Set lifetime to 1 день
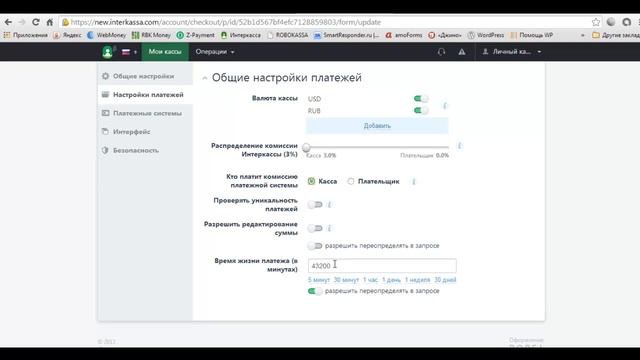 click(391, 280)
